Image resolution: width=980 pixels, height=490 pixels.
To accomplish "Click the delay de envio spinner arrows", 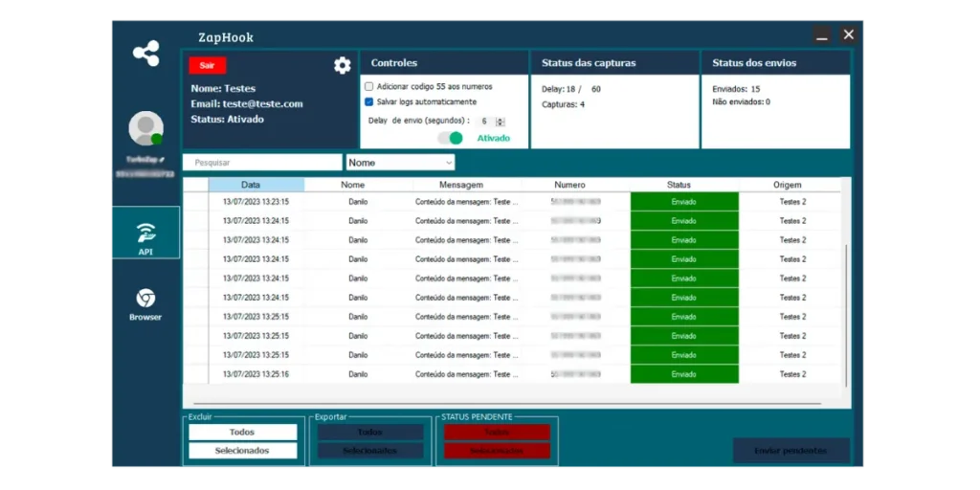I will point(500,122).
